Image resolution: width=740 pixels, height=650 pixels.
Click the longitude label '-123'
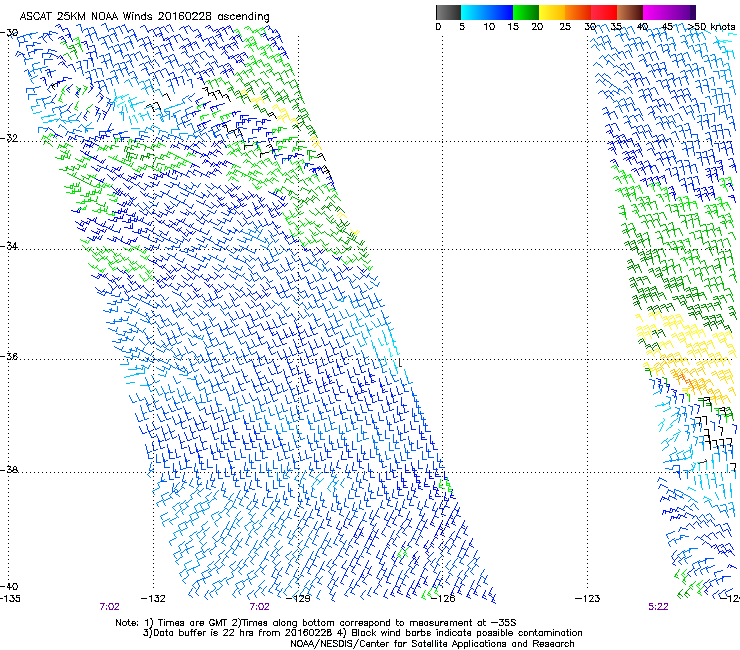[588, 599]
